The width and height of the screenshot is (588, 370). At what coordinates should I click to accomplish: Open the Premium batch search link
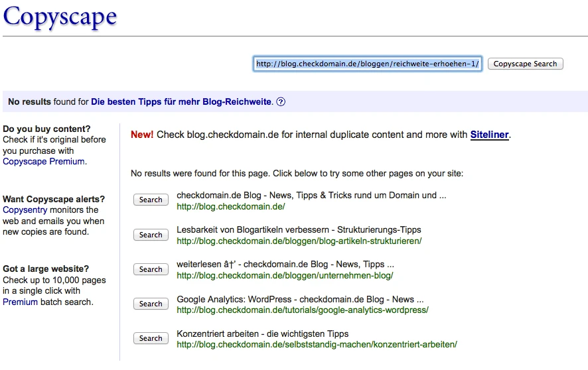pyautogui.click(x=21, y=302)
